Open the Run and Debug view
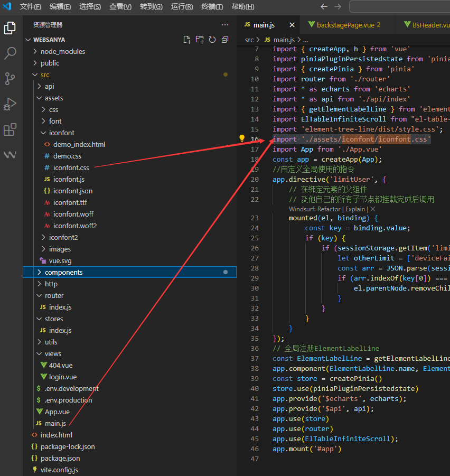This screenshot has height=476, width=450. click(x=10, y=104)
